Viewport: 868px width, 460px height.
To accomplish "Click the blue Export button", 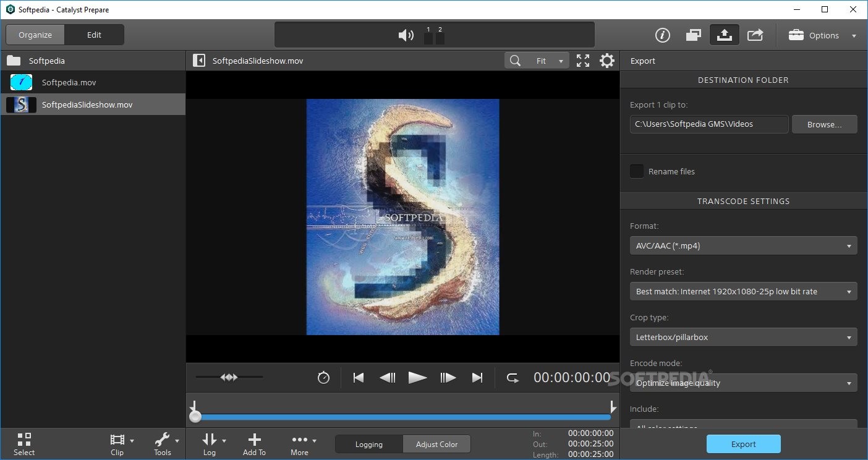I will pos(743,444).
